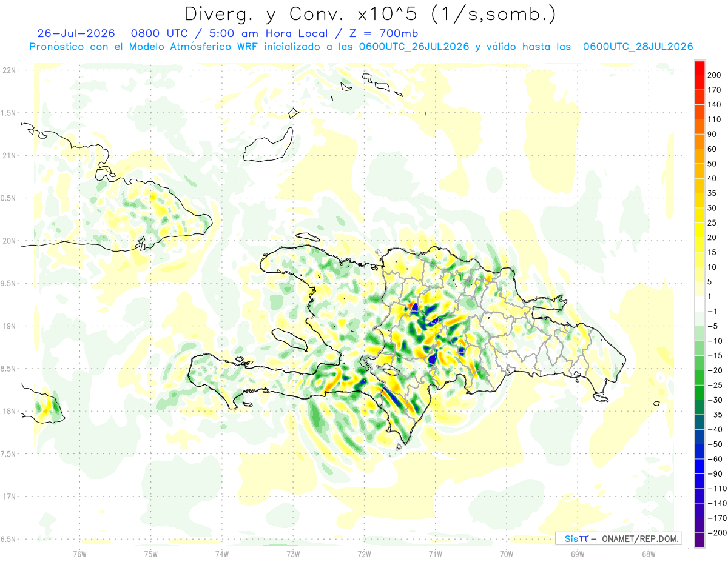728x562 pixels.
Task: Click the '76W' longitude label
Action: coord(79,554)
